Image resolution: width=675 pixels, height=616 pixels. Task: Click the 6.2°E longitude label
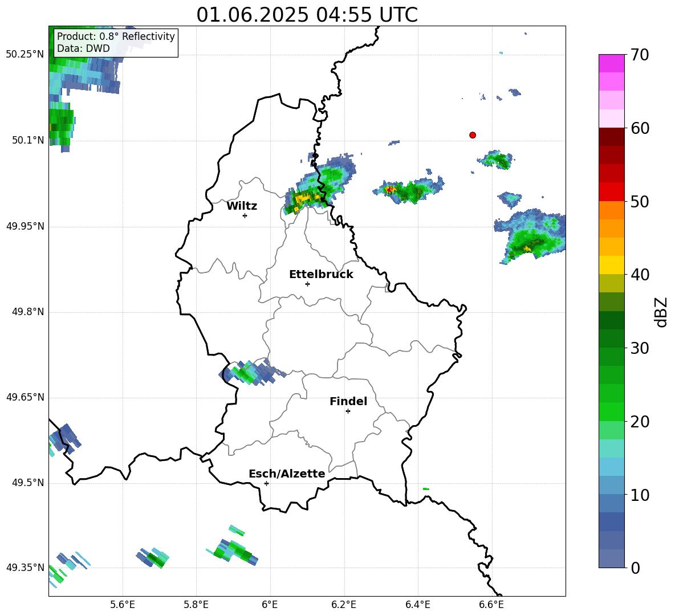pos(344,605)
